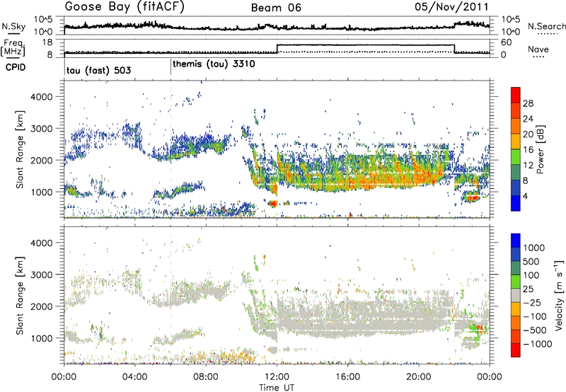Click the '2000' tick label on velocity panel
566x392 pixels.
point(41,306)
